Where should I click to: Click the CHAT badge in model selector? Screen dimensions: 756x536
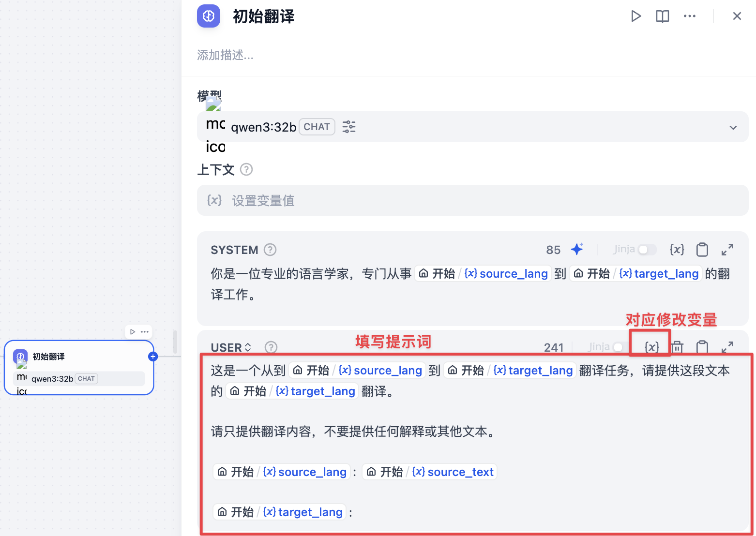(x=317, y=127)
